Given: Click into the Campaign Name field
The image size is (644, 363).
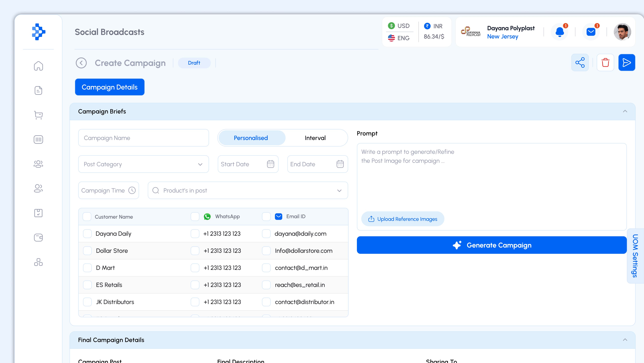Looking at the screenshot, I should pyautogui.click(x=144, y=138).
